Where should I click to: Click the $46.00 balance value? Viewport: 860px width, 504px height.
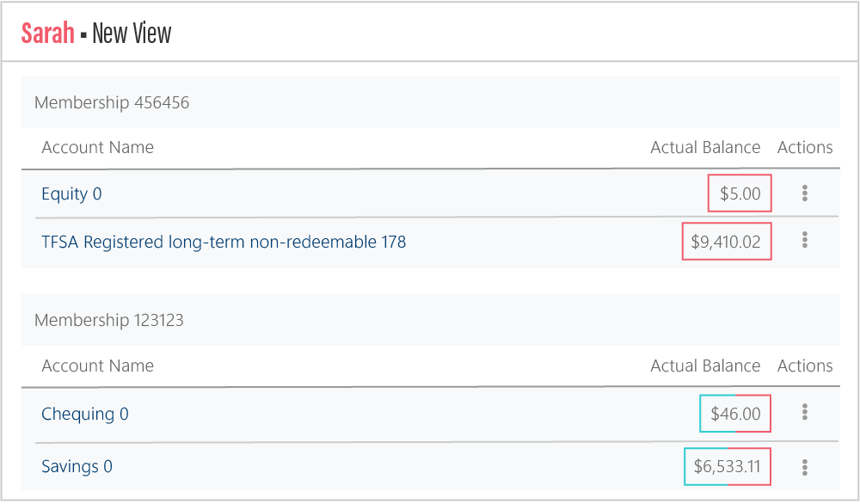[x=735, y=414]
